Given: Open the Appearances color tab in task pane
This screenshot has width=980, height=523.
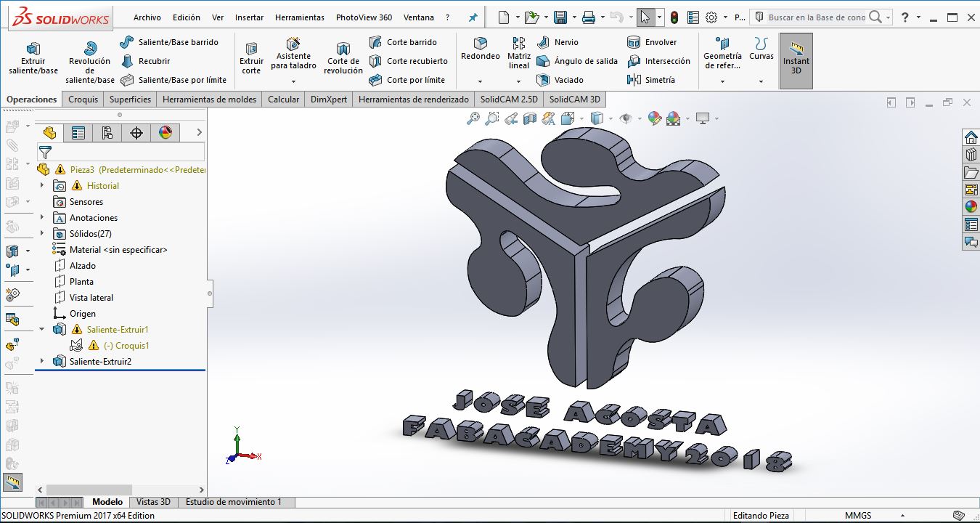Looking at the screenshot, I should (971, 207).
